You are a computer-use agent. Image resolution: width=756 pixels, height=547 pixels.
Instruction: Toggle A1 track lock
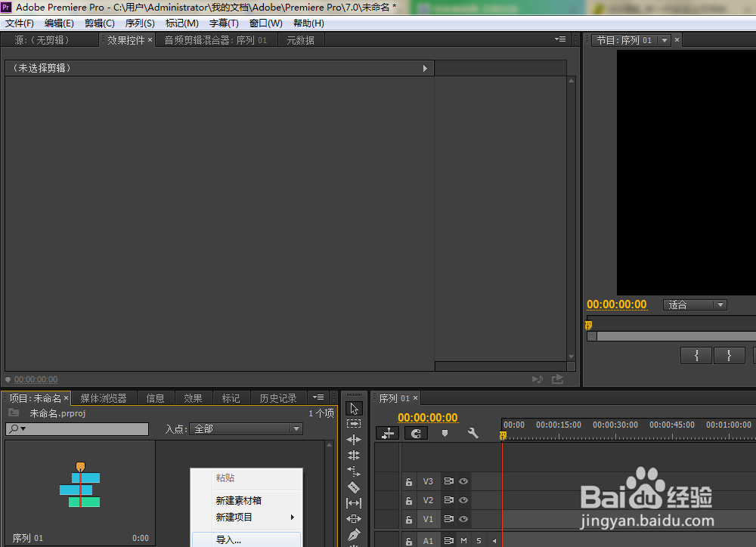pyautogui.click(x=409, y=541)
